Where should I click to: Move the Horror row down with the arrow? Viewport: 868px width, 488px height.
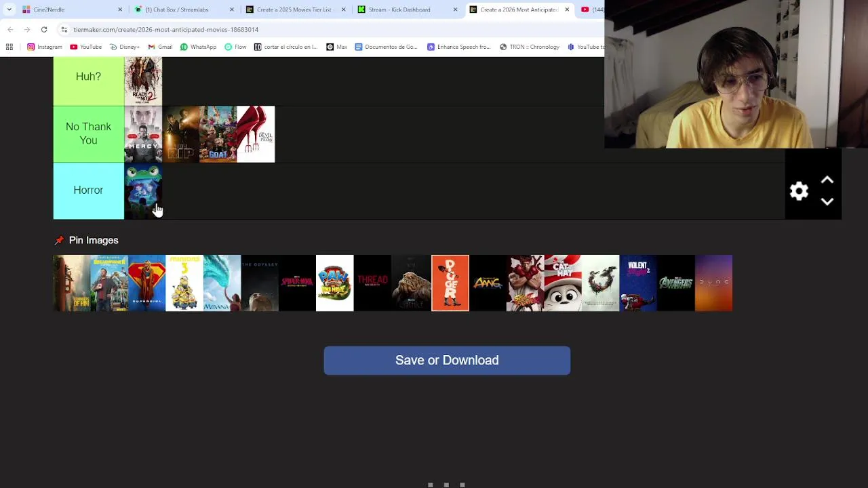coord(827,201)
